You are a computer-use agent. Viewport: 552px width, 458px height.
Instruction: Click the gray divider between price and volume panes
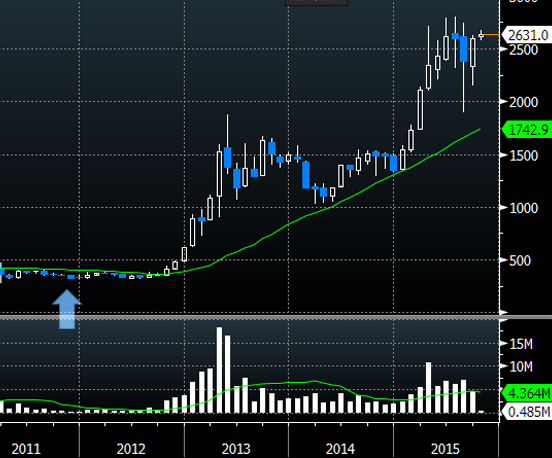pos(276,317)
